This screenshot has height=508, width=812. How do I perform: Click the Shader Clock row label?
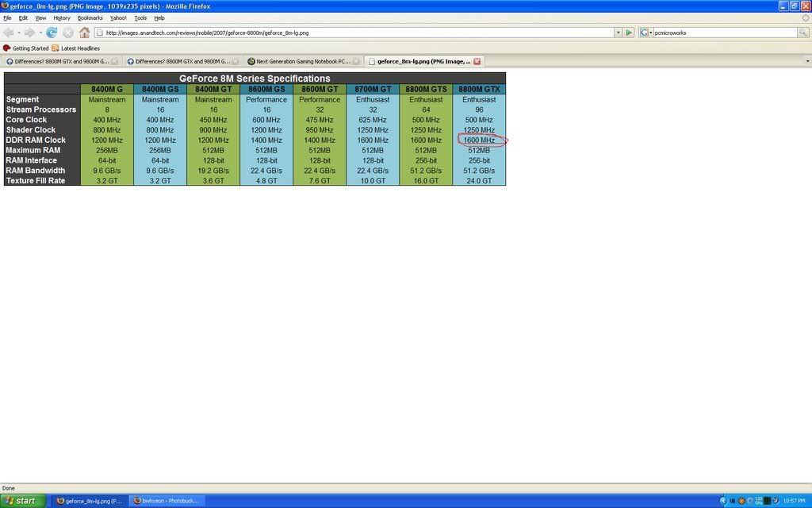tap(31, 129)
